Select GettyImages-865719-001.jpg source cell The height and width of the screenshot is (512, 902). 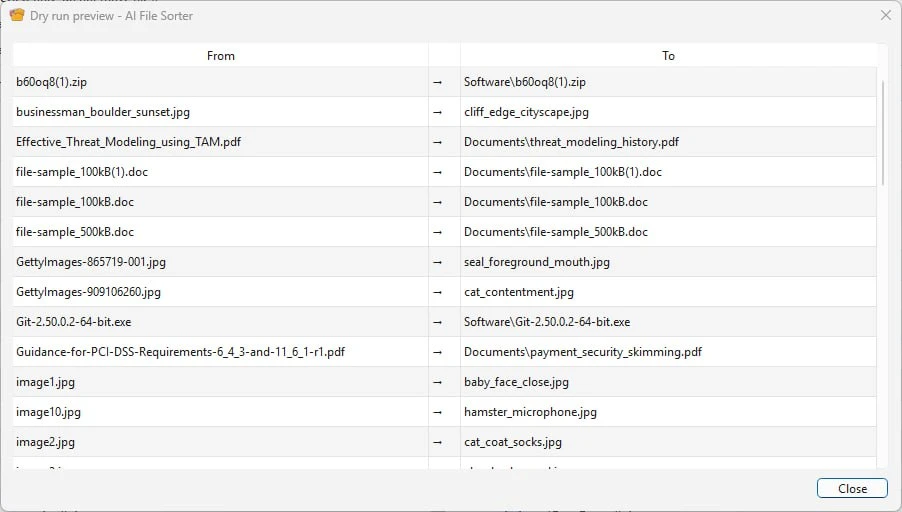coord(220,262)
